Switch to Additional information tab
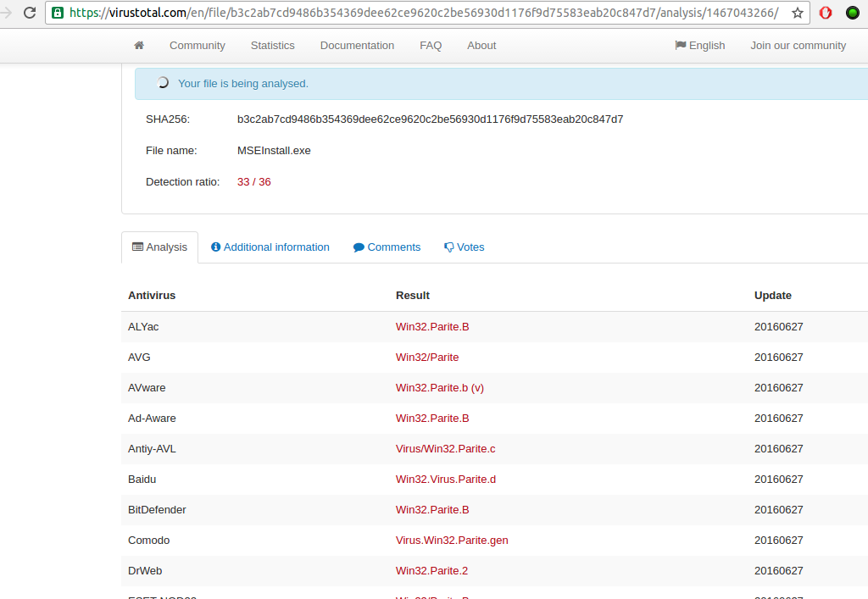Viewport: 868px width, 599px height. (x=270, y=247)
